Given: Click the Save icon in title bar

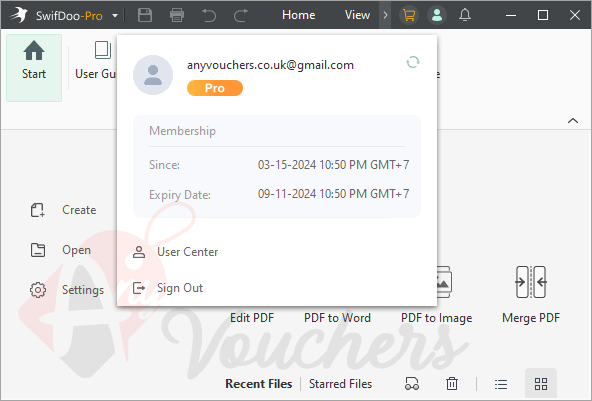Looking at the screenshot, I should (145, 15).
